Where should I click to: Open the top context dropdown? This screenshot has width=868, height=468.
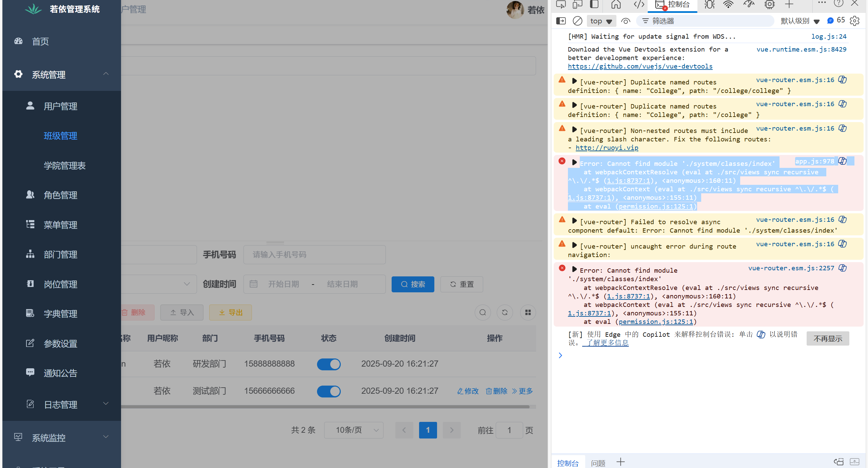601,21
